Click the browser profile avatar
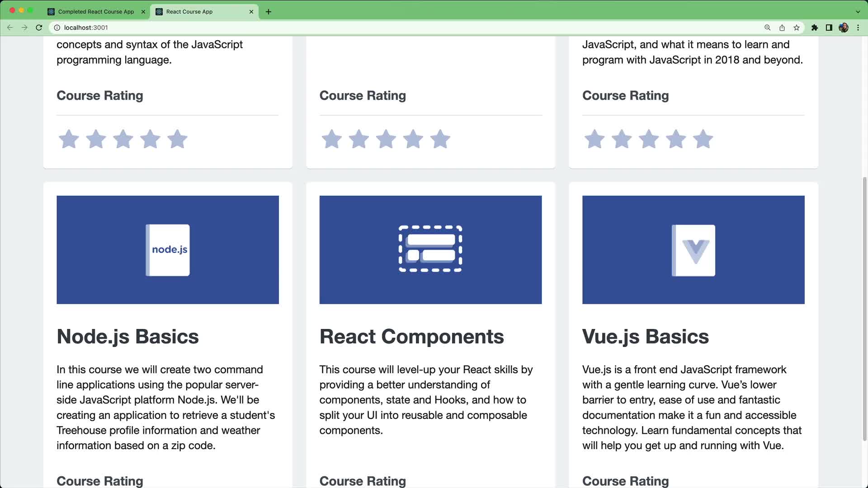Viewport: 868px width, 488px height. [x=844, y=28]
